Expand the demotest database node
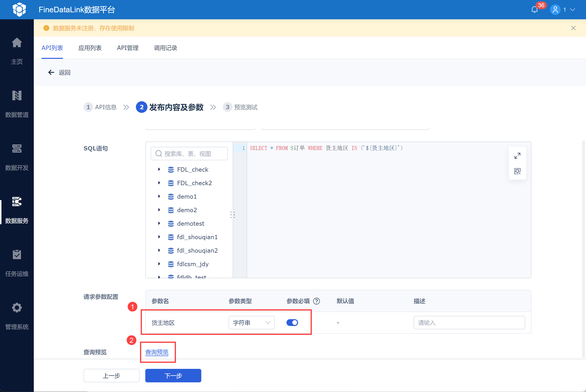Image resolution: width=586 pixels, height=392 pixels. coord(159,223)
